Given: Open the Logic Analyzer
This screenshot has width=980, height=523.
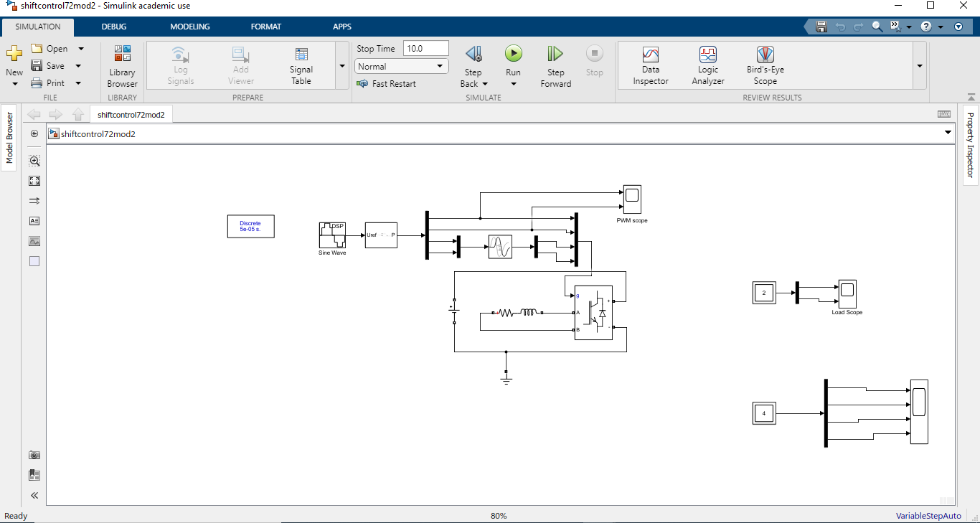Looking at the screenshot, I should [x=708, y=66].
